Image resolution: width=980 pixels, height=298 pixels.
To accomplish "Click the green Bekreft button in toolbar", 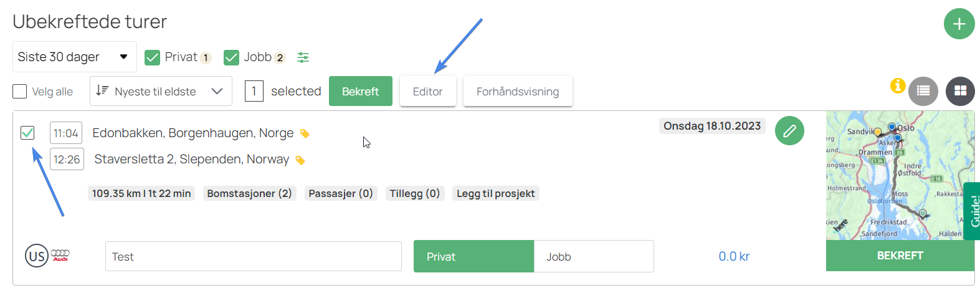I will pos(361,91).
